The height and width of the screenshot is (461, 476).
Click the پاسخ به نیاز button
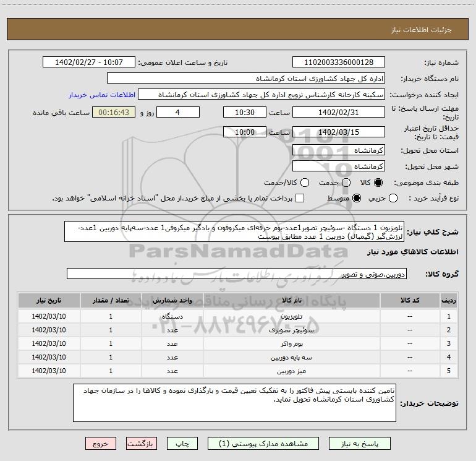click(x=360, y=444)
